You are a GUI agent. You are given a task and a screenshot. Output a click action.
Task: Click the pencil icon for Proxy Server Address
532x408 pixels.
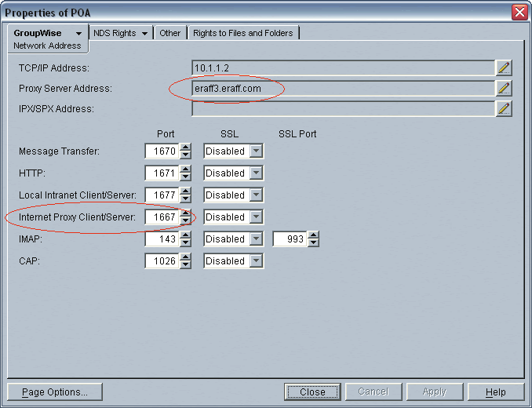[504, 88]
